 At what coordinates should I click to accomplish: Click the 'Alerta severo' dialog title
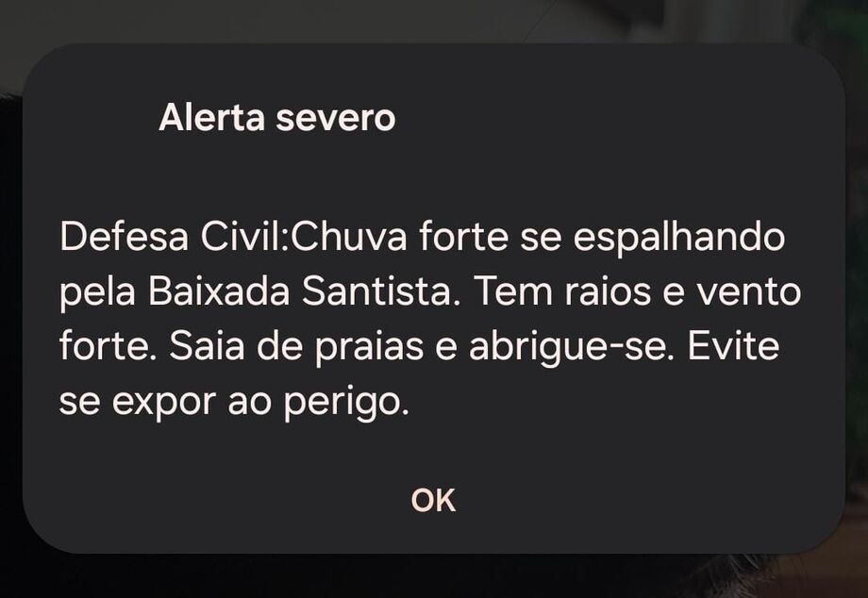276,118
